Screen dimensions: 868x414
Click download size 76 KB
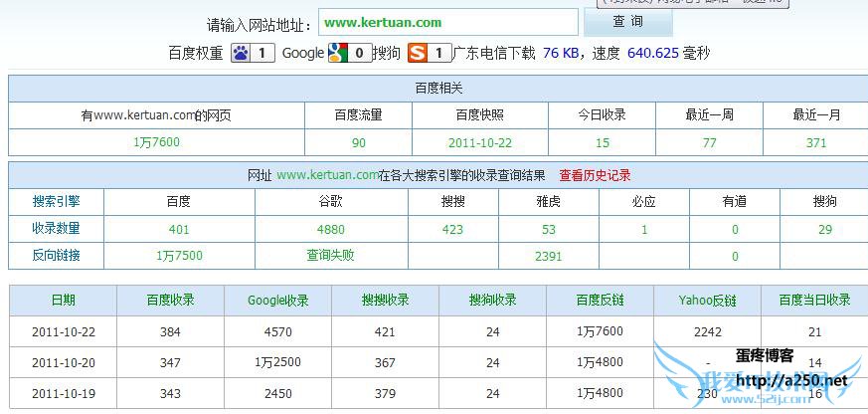point(561,53)
